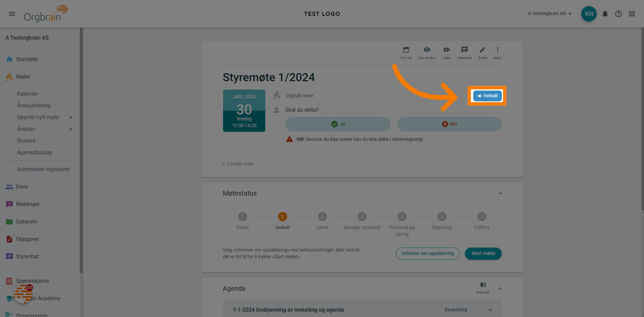The height and width of the screenshot is (317, 644).
Task: Click the Meldinger message icon
Action: point(9,204)
